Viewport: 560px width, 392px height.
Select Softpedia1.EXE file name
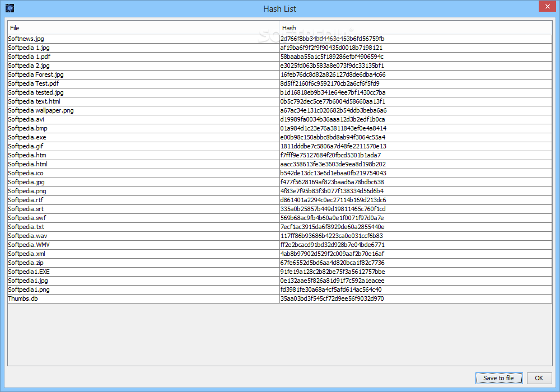coord(29,272)
